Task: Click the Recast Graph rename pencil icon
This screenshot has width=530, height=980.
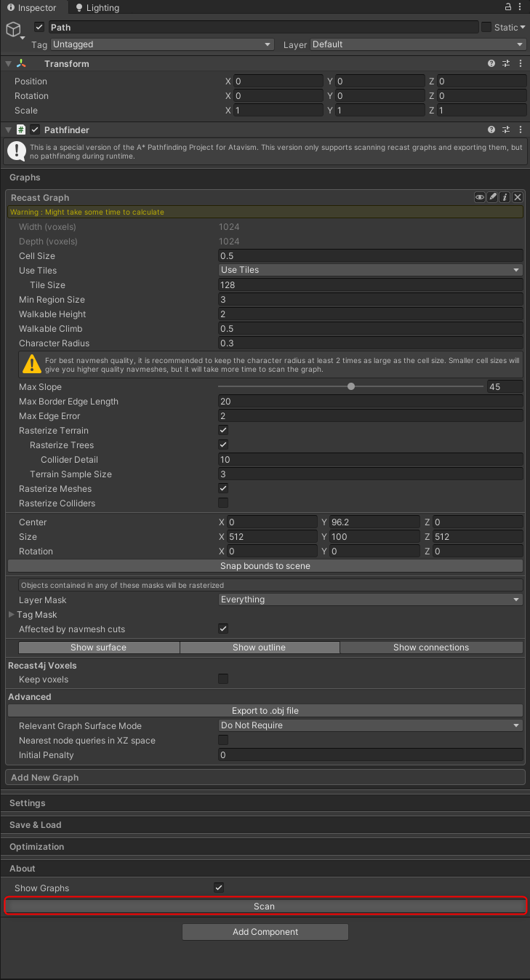Action: [x=493, y=197]
